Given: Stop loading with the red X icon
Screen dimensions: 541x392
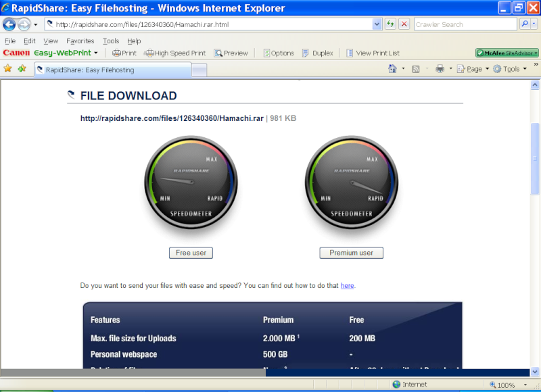Looking at the screenshot, I should [x=404, y=24].
